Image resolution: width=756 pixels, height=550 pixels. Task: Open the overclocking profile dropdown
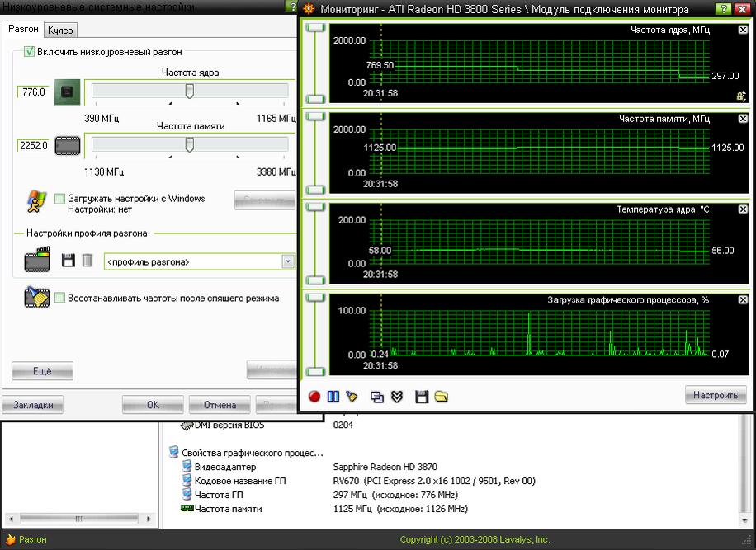click(288, 261)
